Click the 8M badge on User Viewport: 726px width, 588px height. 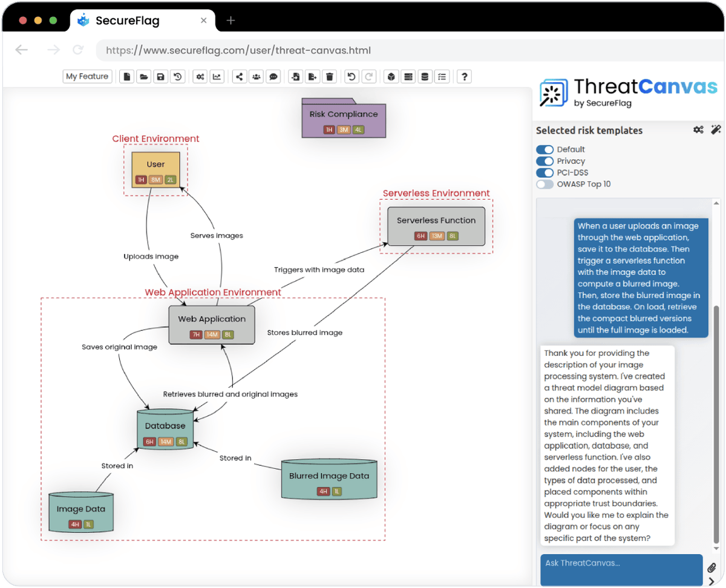pyautogui.click(x=155, y=180)
